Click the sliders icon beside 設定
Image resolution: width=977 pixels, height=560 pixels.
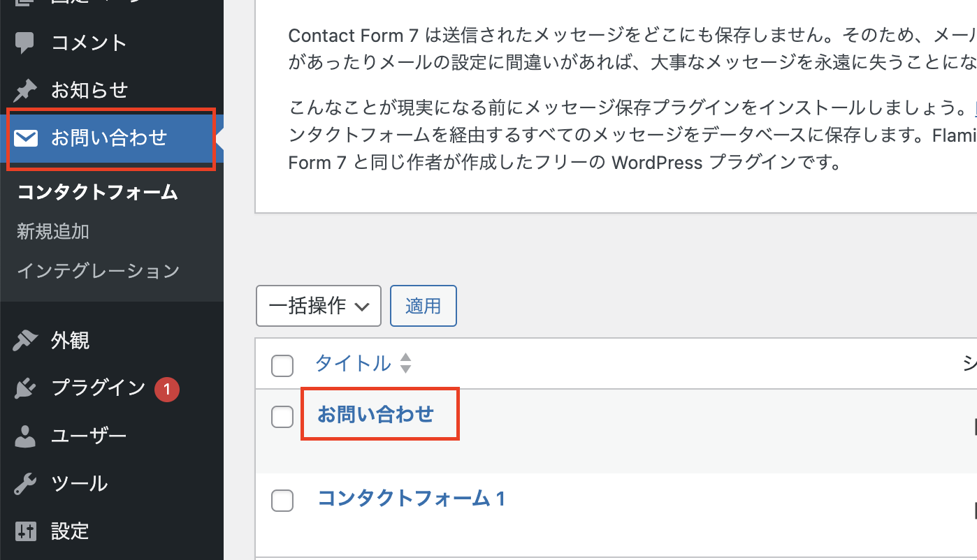click(x=25, y=531)
